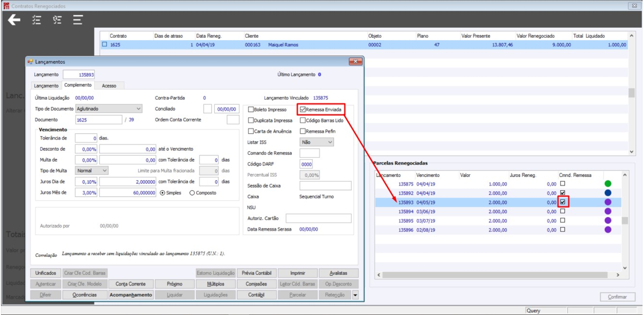Click the Avalistas button
Image resolution: width=644 pixels, height=315 pixels.
[x=338, y=273]
